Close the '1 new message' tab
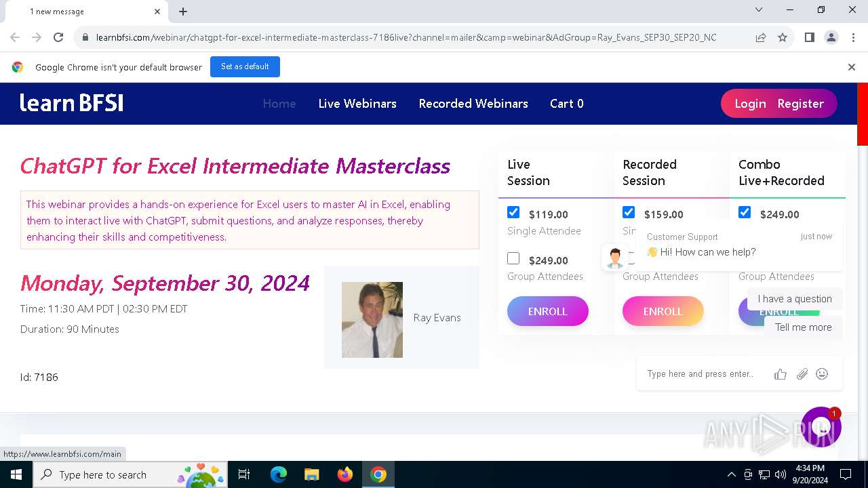The width and height of the screenshot is (868, 488). click(x=157, y=12)
